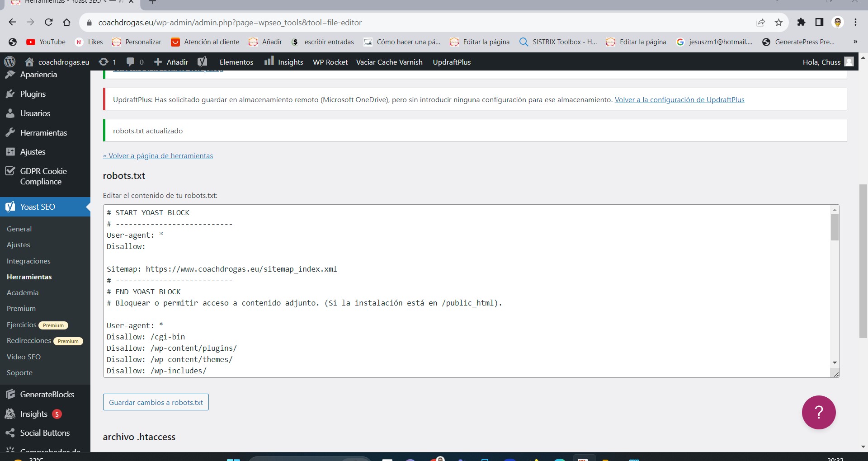868x461 pixels.
Task: Open Ajustes main sidebar item
Action: coord(33,152)
